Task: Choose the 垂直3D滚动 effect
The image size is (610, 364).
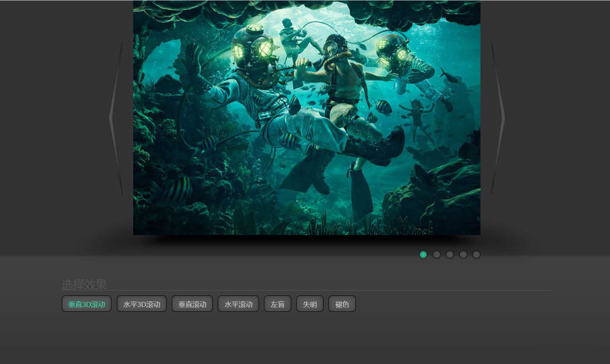Action: 87,304
